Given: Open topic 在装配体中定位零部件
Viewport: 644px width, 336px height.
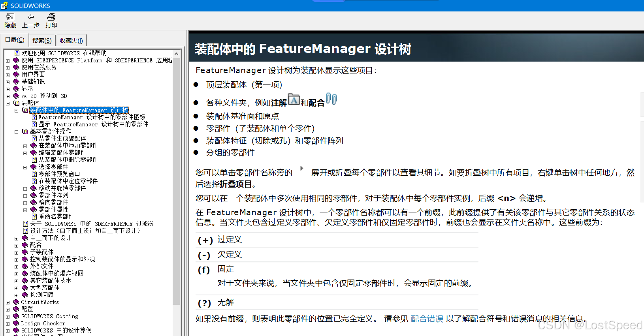Looking at the screenshot, I should click(68, 181).
